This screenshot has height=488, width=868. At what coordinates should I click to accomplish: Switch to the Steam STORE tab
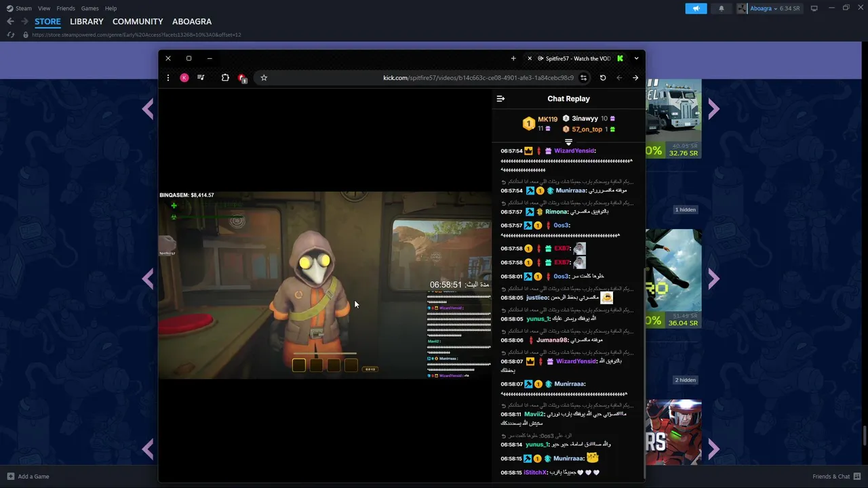[x=47, y=22]
